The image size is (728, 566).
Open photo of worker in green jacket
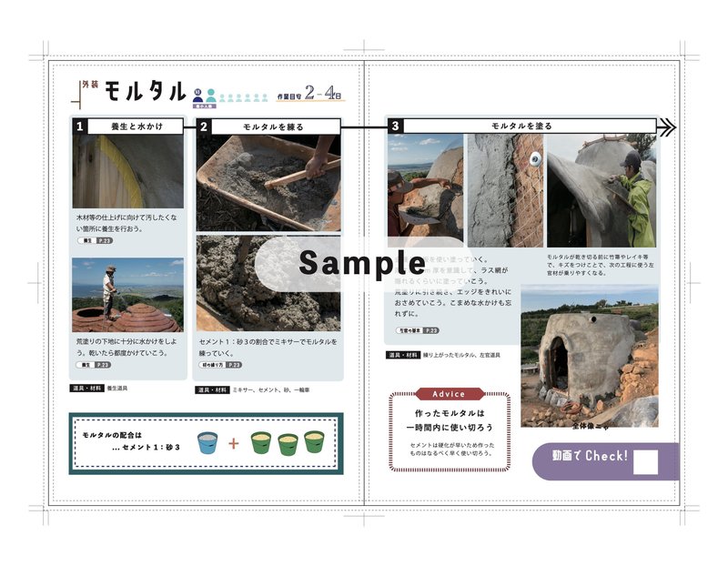[x=602, y=190]
